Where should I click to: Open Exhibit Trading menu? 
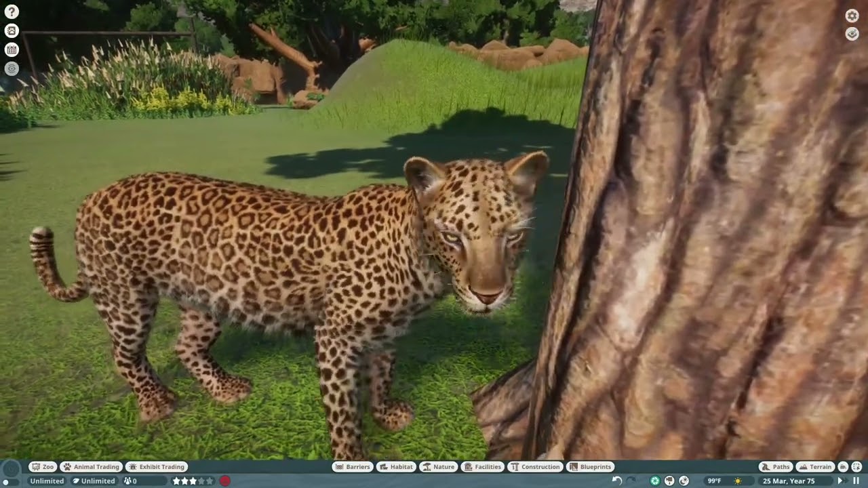tap(157, 467)
